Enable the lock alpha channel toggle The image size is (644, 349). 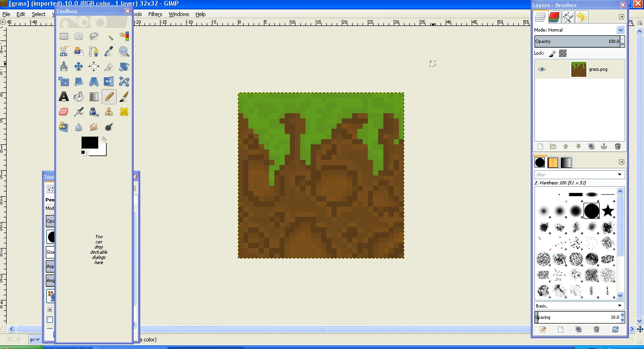562,53
